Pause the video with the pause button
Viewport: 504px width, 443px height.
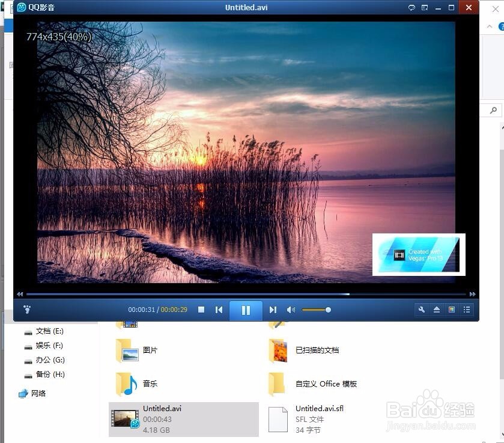tap(246, 310)
